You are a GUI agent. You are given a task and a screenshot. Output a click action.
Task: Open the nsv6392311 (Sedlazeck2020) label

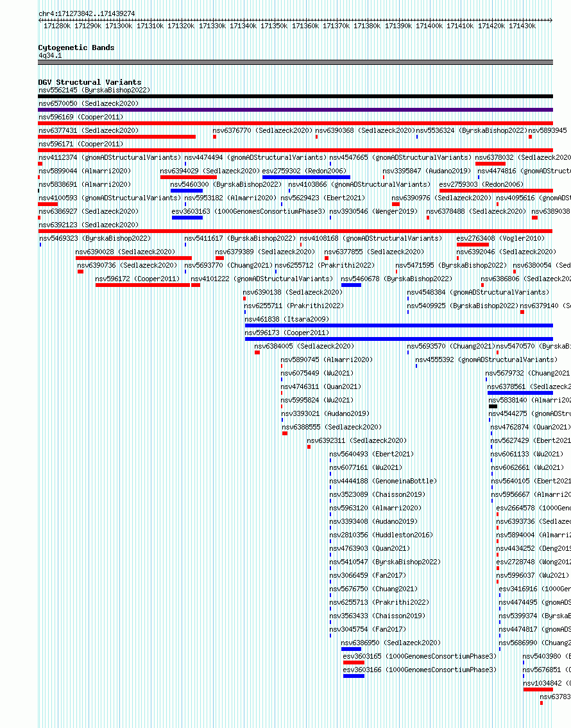coord(357,440)
